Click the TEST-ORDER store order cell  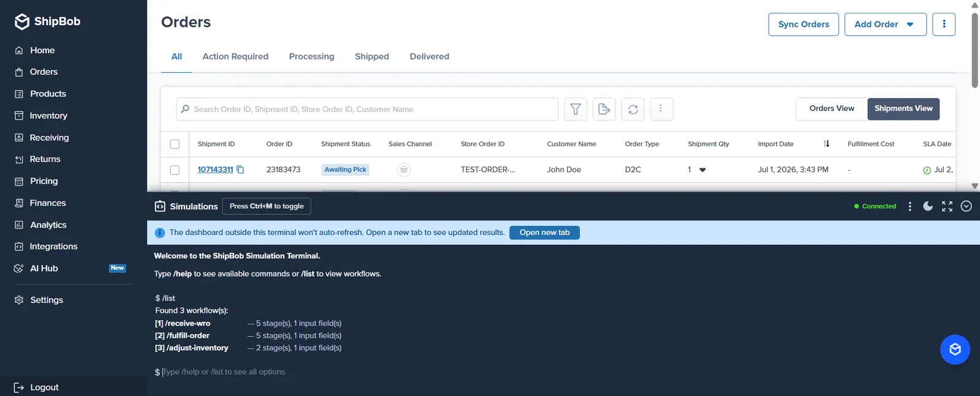coord(488,170)
